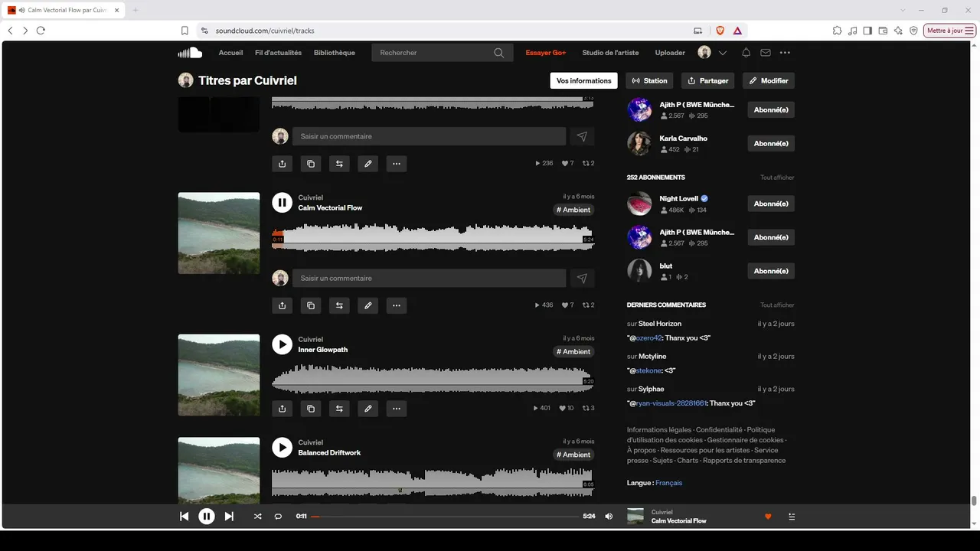Go to Uploader page
The width and height of the screenshot is (980, 551).
[x=670, y=53]
